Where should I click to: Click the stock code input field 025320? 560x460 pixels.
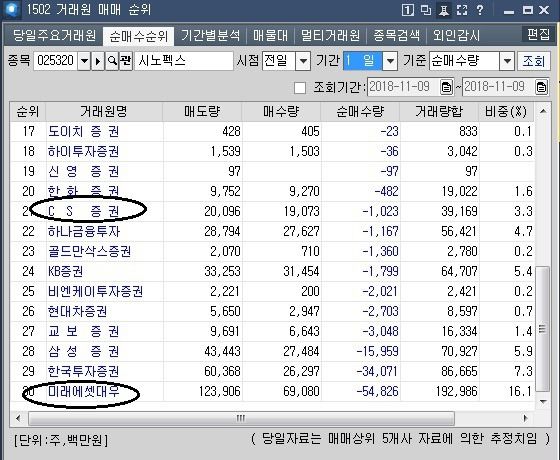click(56, 61)
